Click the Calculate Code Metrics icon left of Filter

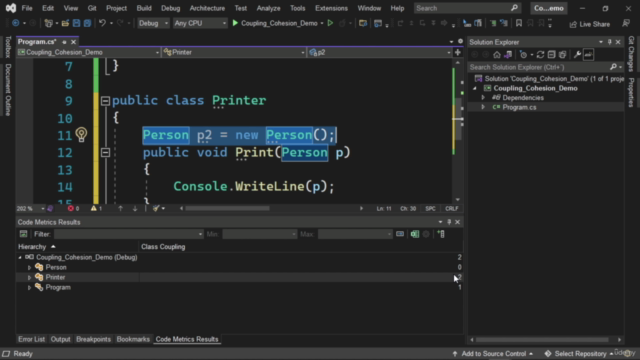pyautogui.click(x=23, y=234)
